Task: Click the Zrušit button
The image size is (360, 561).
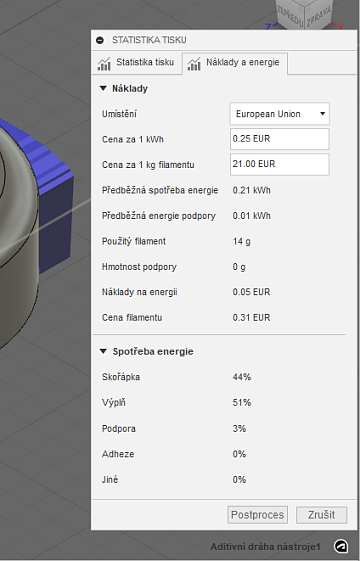Action: 321,515
